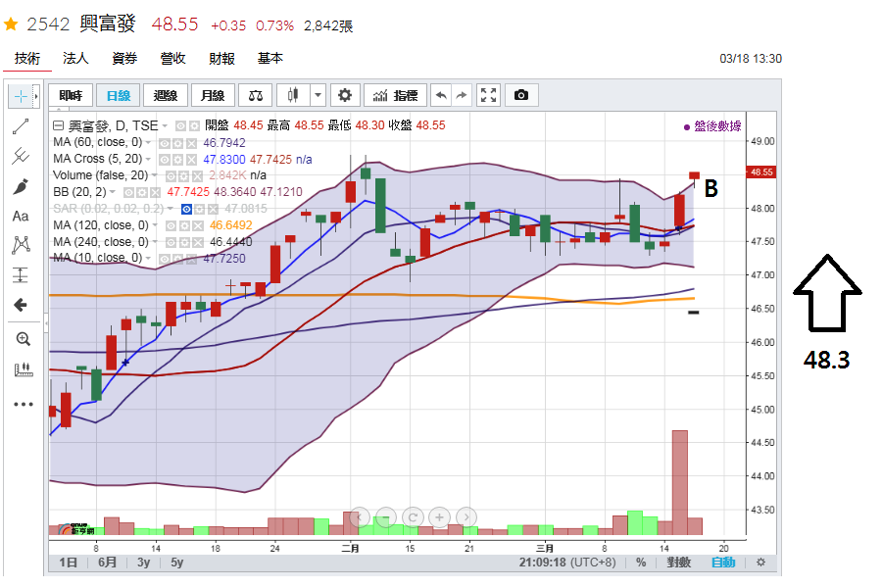The height and width of the screenshot is (588, 882).
Task: Open MA (120, close, 0) dropdown arrow
Action: click(x=155, y=225)
